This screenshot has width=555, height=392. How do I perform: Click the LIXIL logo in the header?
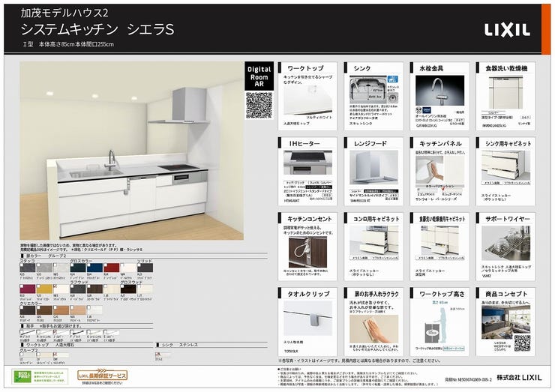[x=506, y=29]
